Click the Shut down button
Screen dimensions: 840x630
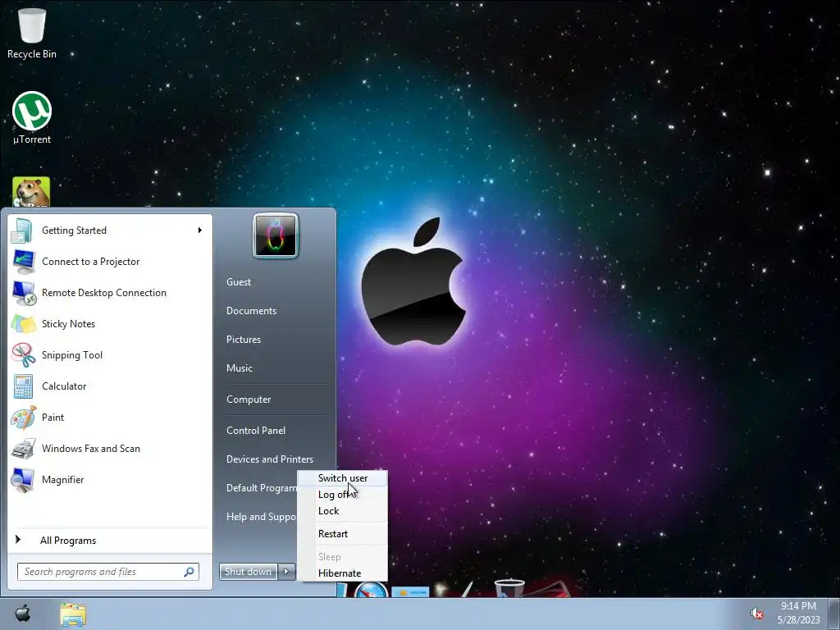pyautogui.click(x=248, y=572)
